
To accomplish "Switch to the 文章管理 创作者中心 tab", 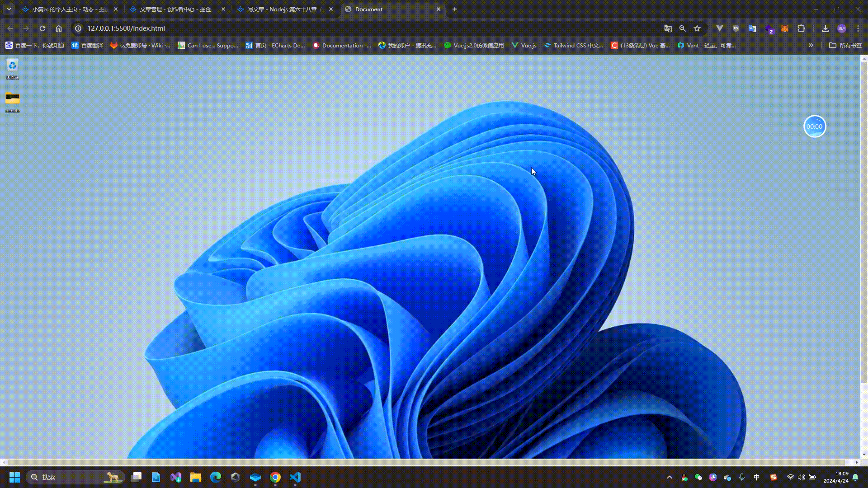I will [x=178, y=9].
